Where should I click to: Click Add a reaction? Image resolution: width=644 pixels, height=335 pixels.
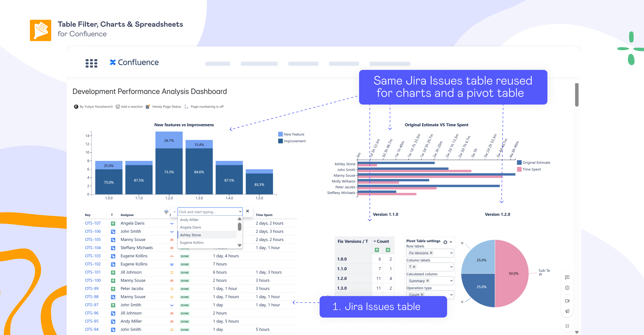pos(129,107)
